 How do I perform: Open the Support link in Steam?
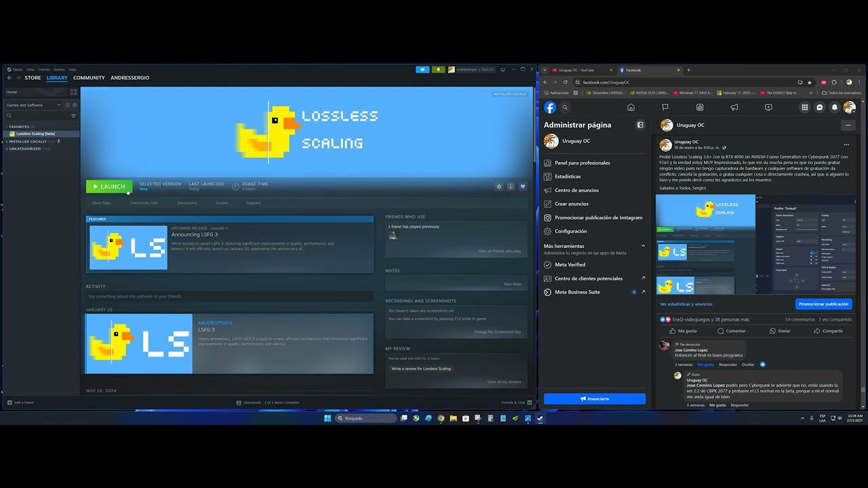point(254,203)
